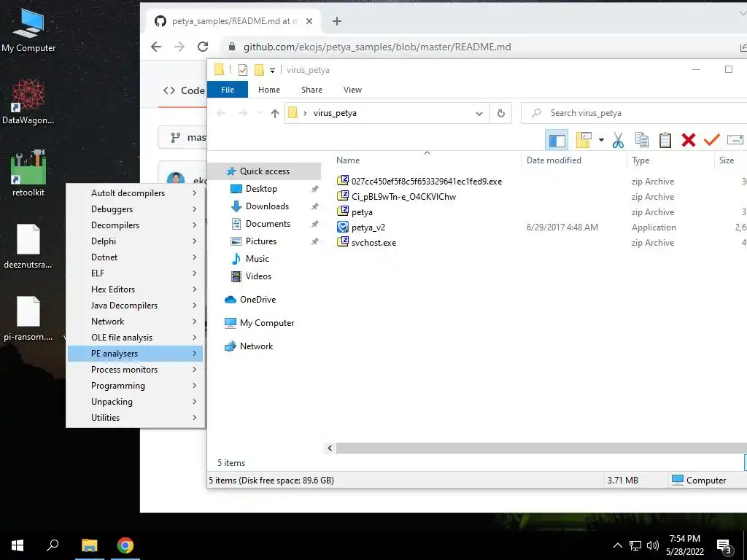Screen dimensions: 747x560
Task: Open Windows Start menu
Action: pos(18,545)
